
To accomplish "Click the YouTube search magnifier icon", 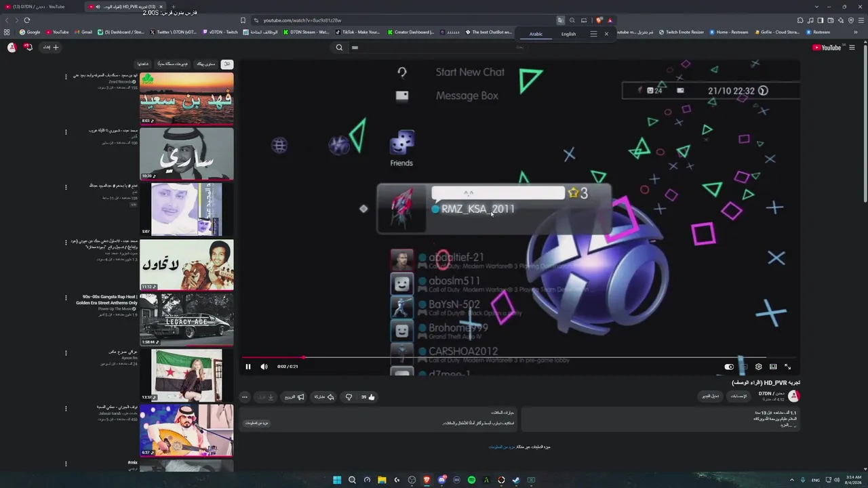I will (339, 47).
